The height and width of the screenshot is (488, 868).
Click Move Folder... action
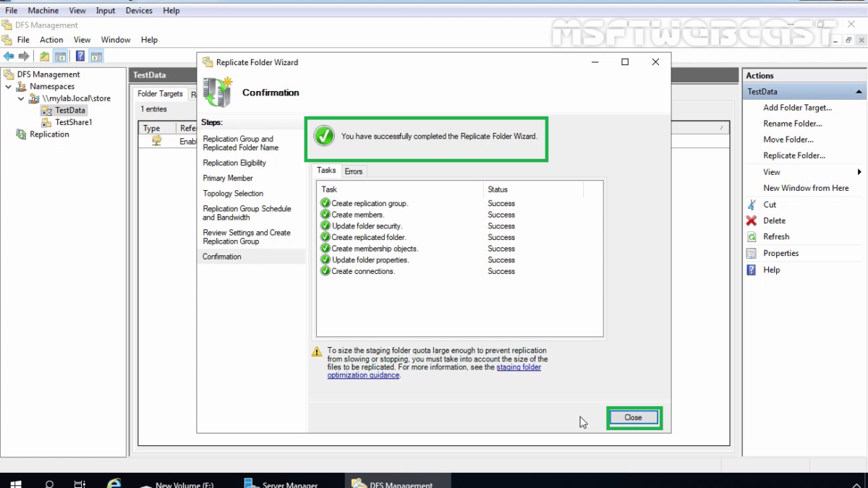click(x=788, y=140)
